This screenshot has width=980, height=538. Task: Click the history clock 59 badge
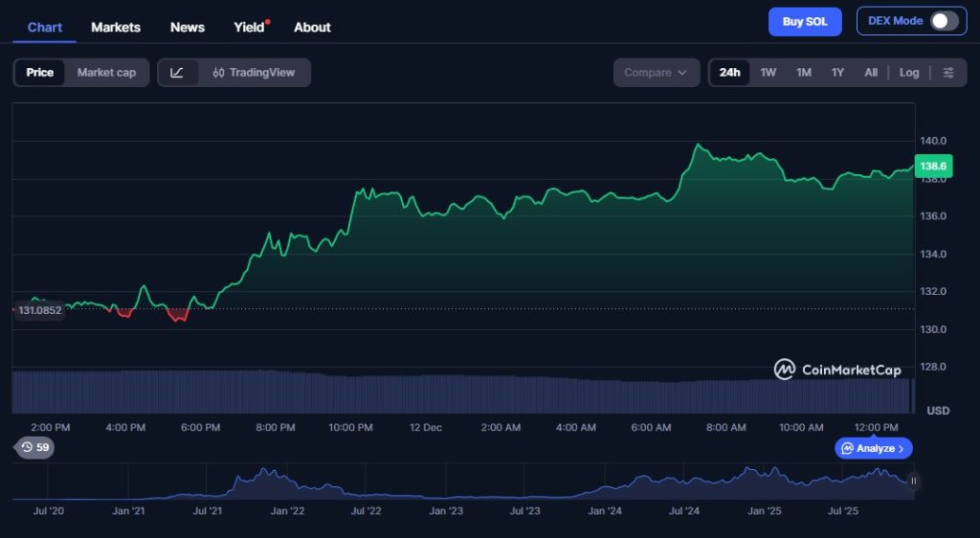pyautogui.click(x=34, y=447)
